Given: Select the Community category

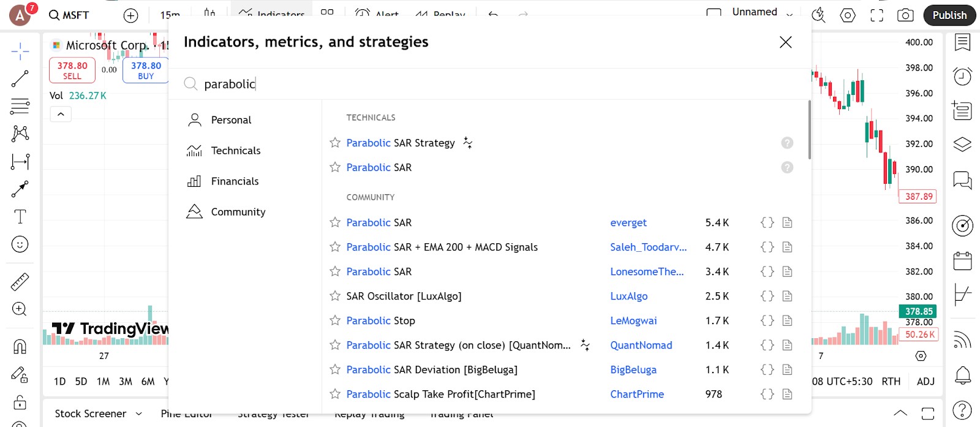Looking at the screenshot, I should pos(238,212).
